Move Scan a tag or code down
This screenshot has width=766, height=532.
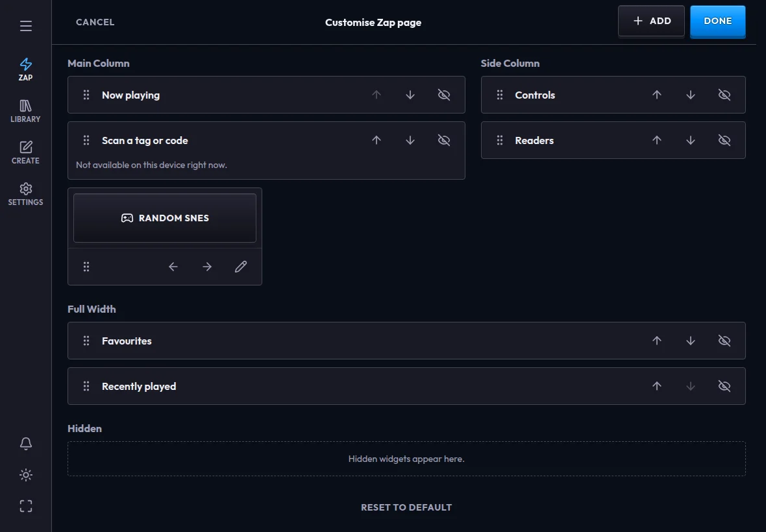(410, 141)
